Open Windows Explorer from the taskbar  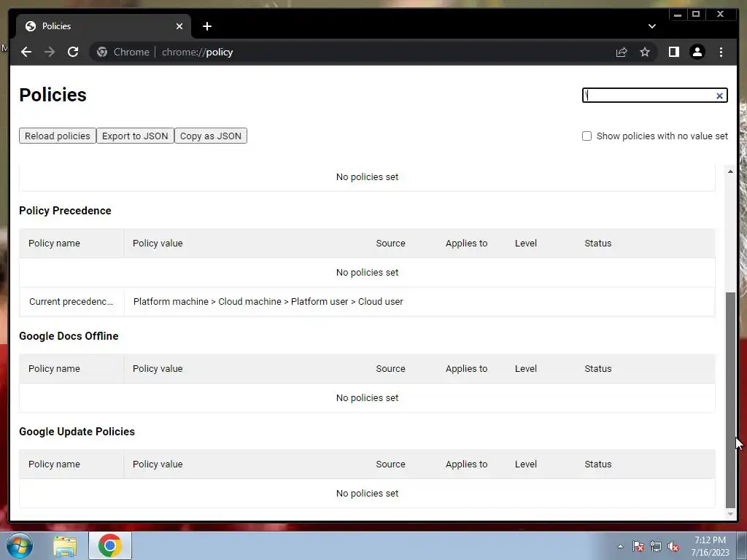(x=65, y=546)
